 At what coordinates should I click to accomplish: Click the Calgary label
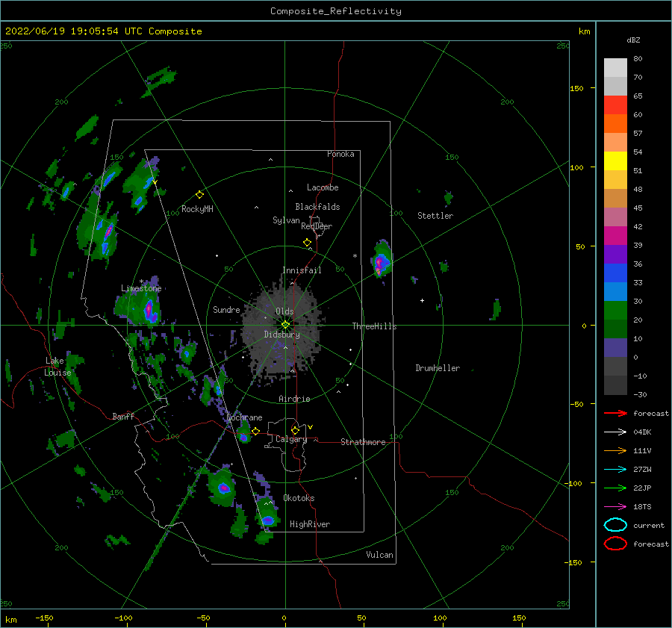(x=291, y=439)
